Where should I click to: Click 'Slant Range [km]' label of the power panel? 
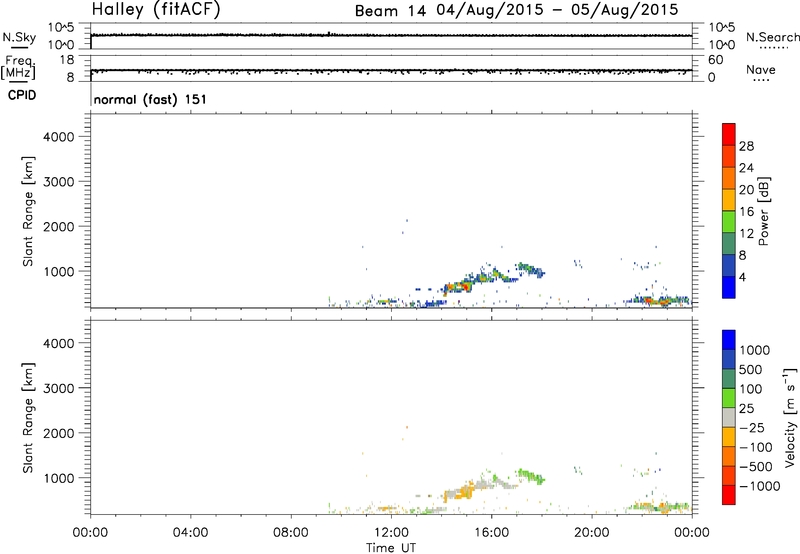[x=28, y=211]
